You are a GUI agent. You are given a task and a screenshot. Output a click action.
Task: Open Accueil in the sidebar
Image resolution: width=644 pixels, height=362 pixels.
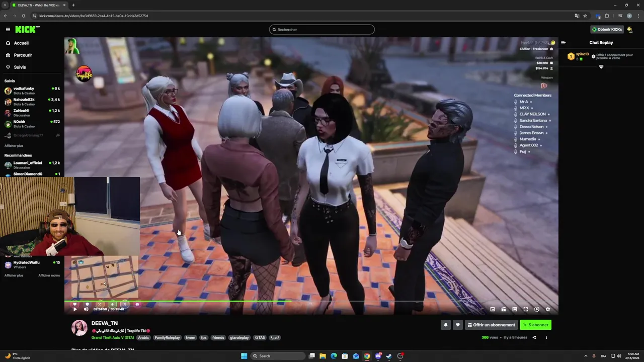(x=17, y=43)
